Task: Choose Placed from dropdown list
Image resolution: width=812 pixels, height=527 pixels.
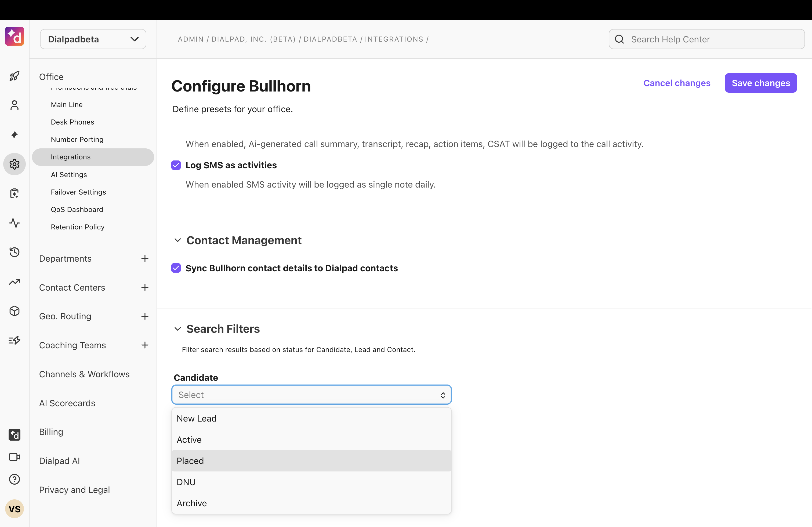Action: click(311, 461)
